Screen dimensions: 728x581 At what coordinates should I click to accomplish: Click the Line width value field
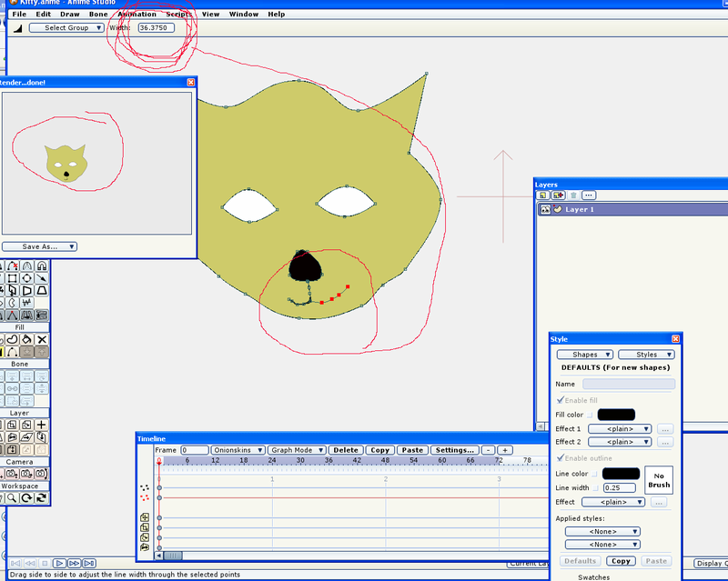tap(620, 487)
